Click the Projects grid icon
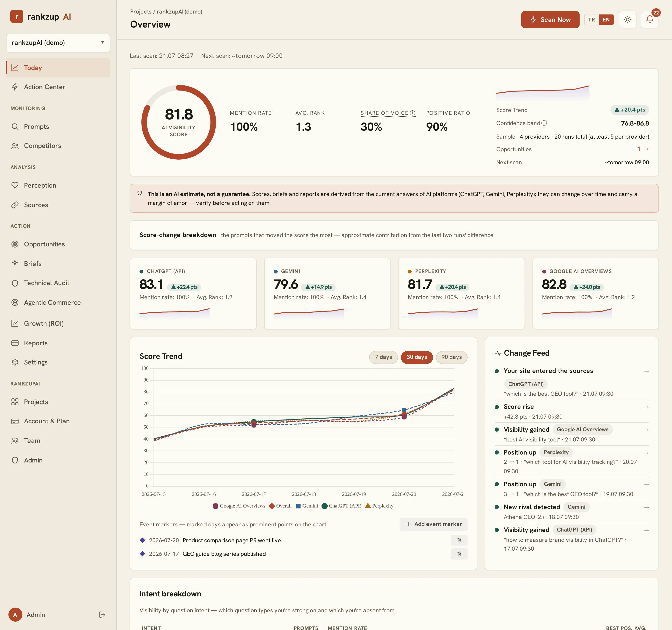The image size is (672, 630). [15, 402]
